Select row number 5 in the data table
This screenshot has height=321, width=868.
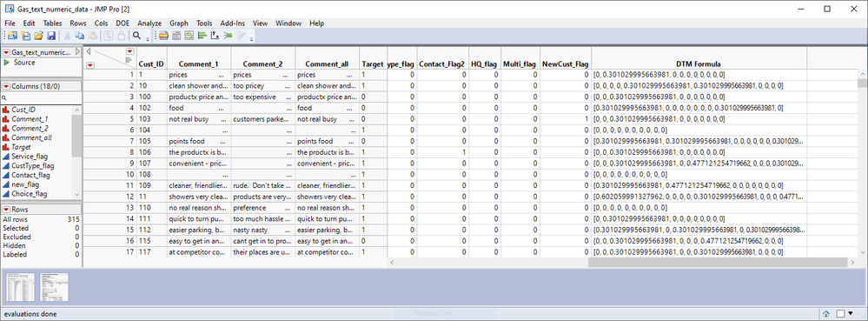[110, 119]
